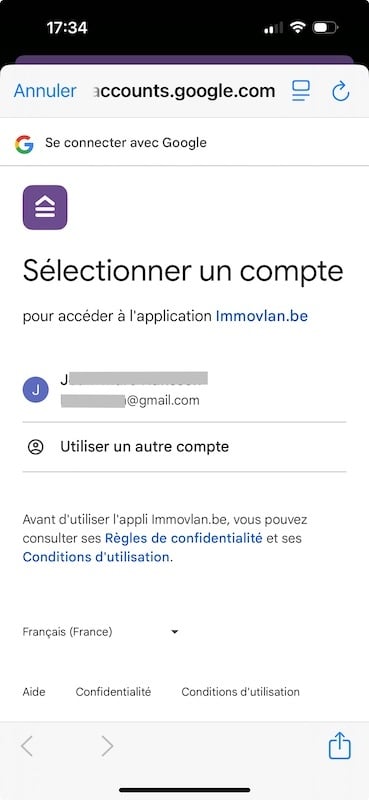Viewport: 369px width, 800px height.
Task: Open the Immovlan.be application link
Action: [x=262, y=316]
